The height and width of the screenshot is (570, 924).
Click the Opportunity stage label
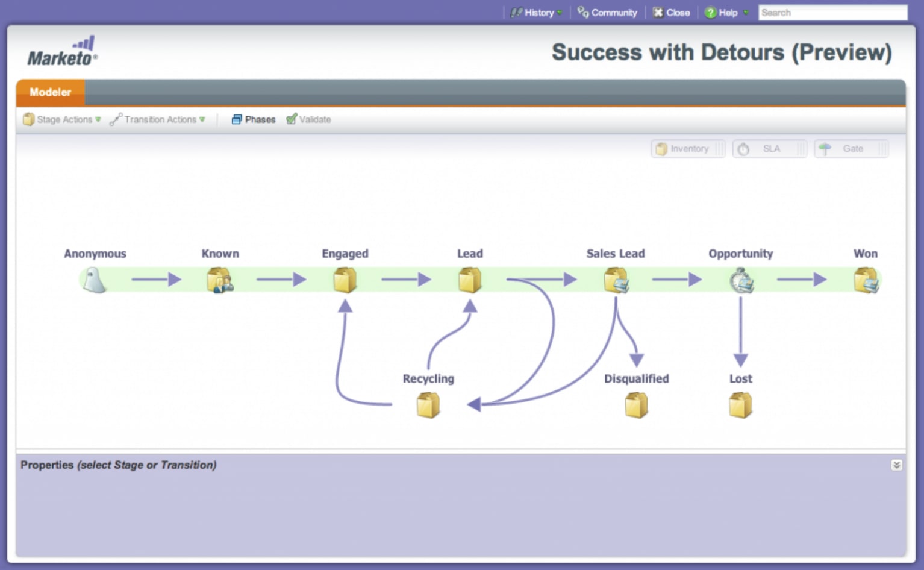741,254
